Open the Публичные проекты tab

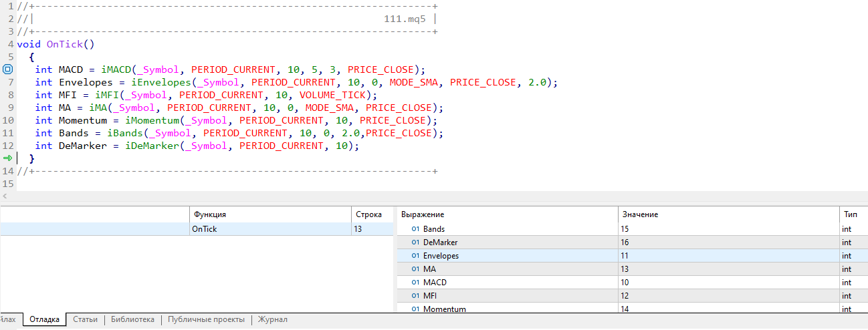click(206, 319)
